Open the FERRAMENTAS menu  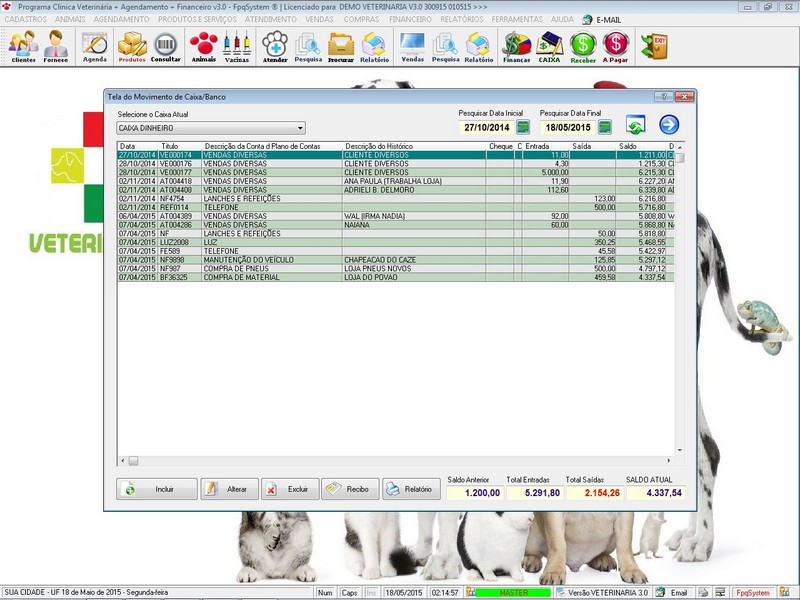(x=517, y=19)
